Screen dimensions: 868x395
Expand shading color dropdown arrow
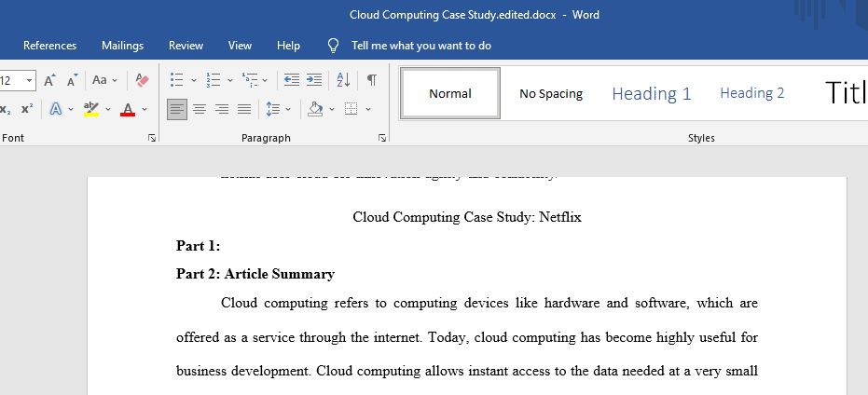click(332, 110)
